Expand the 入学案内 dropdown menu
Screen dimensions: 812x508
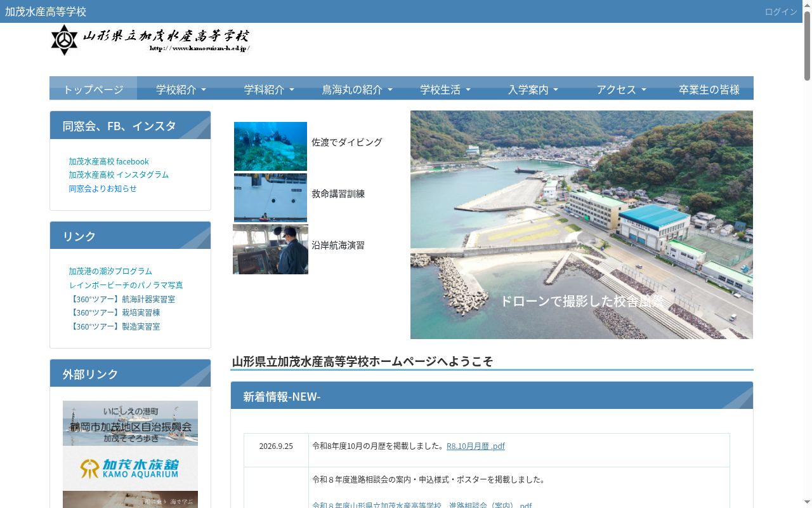pyautogui.click(x=533, y=89)
